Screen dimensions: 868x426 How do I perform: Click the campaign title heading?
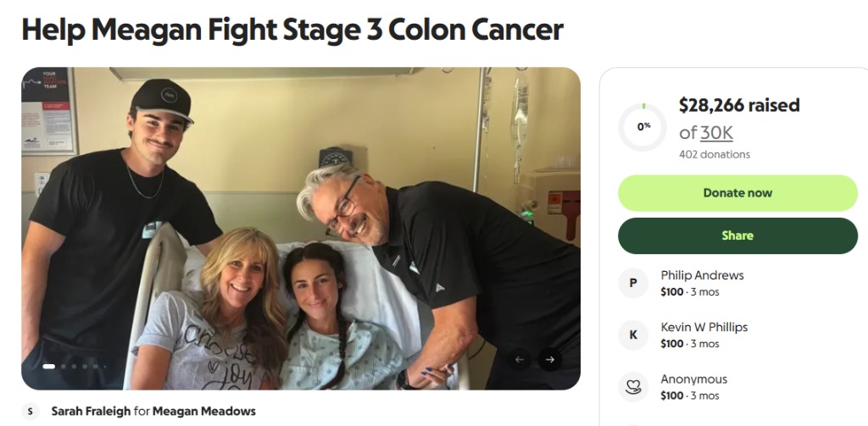point(292,30)
